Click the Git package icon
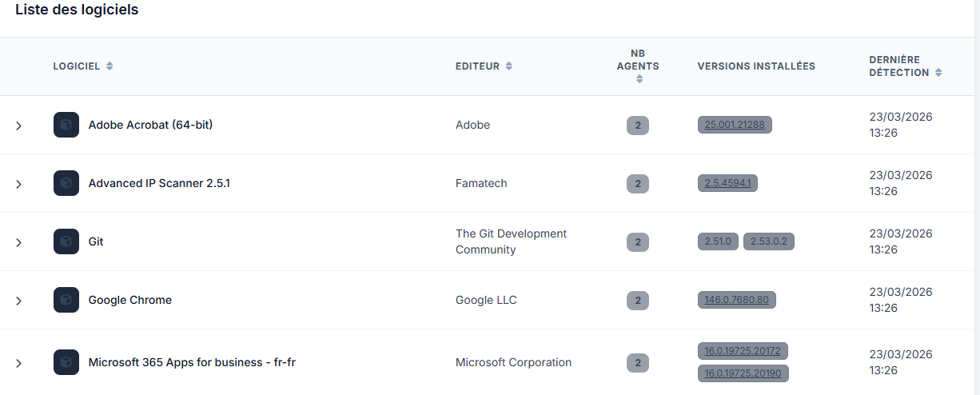The height and width of the screenshot is (395, 980). [66, 241]
